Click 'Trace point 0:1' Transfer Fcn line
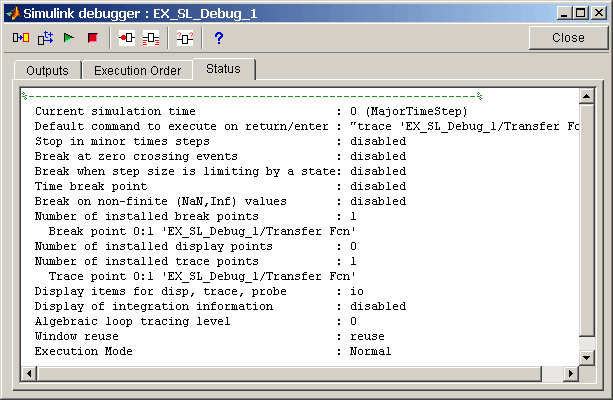This screenshot has height=400, width=613. pos(202,276)
